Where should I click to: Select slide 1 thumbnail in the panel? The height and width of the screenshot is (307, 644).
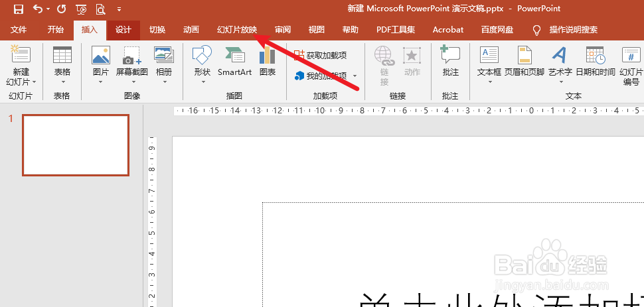(76, 145)
